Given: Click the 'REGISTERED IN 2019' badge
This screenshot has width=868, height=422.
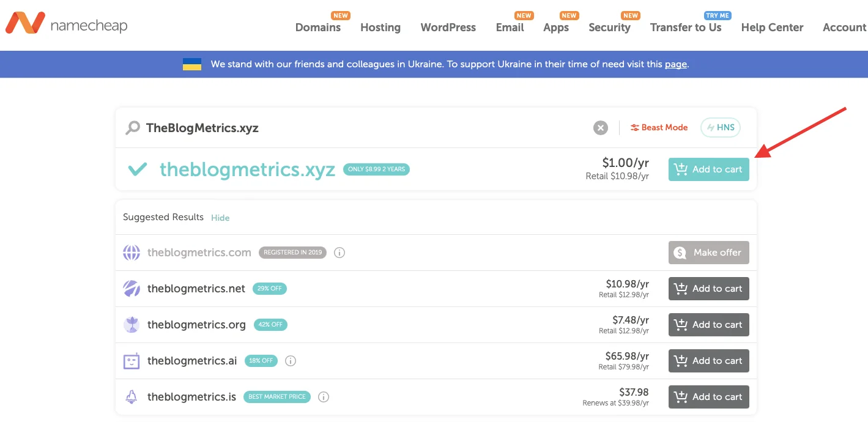Looking at the screenshot, I should point(293,253).
